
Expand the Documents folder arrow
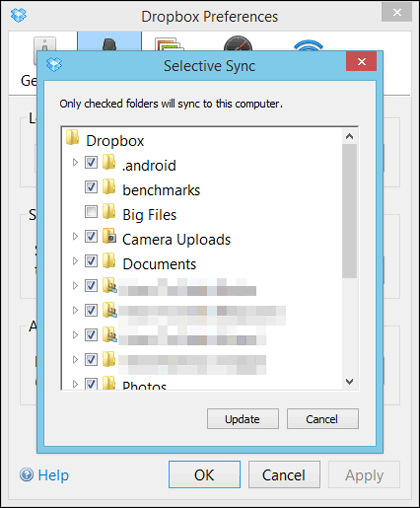[75, 261]
